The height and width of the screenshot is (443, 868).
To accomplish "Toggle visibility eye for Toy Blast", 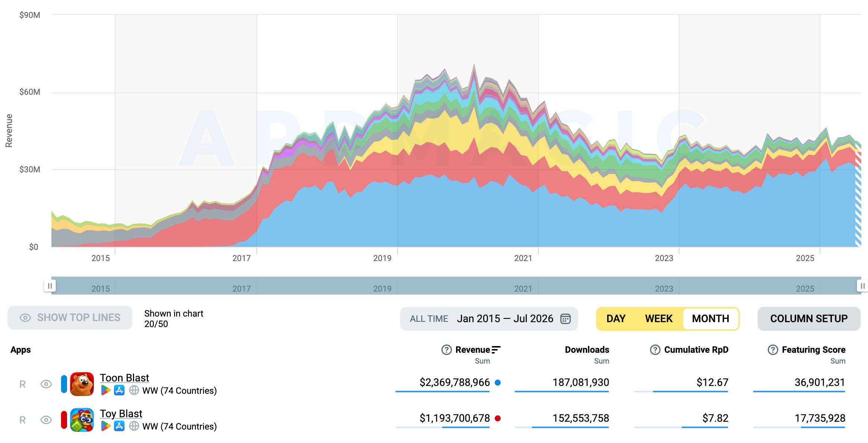I will [46, 420].
